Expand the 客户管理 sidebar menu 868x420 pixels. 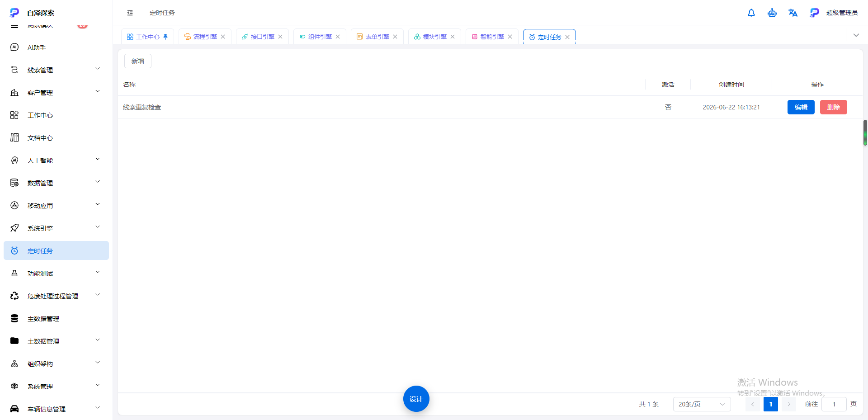click(x=56, y=93)
